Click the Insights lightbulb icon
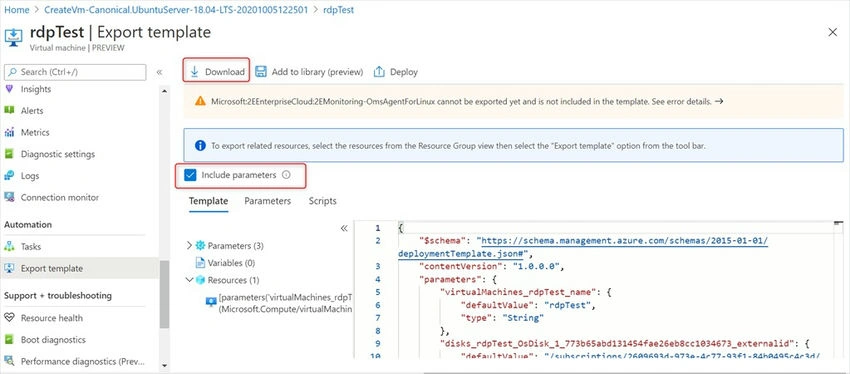 (9, 89)
